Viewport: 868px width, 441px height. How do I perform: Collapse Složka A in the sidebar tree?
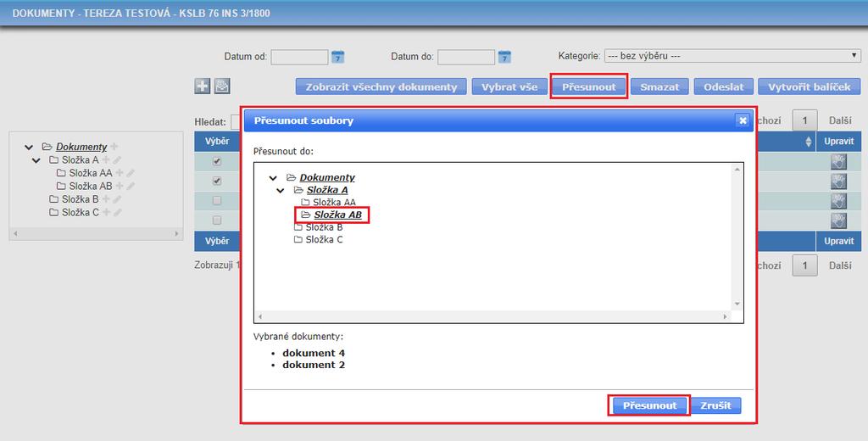[x=36, y=160]
